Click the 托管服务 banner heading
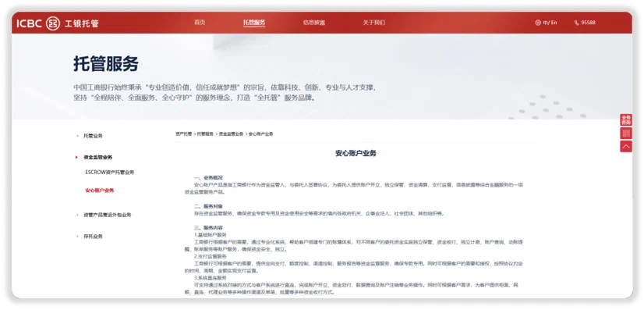This screenshot has width=644, height=310. (x=106, y=64)
